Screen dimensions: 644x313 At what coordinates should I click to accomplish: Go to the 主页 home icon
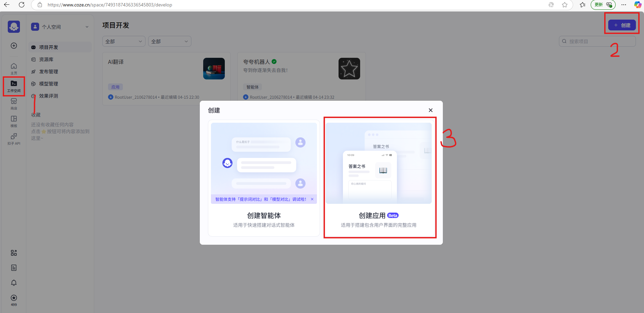pyautogui.click(x=14, y=68)
